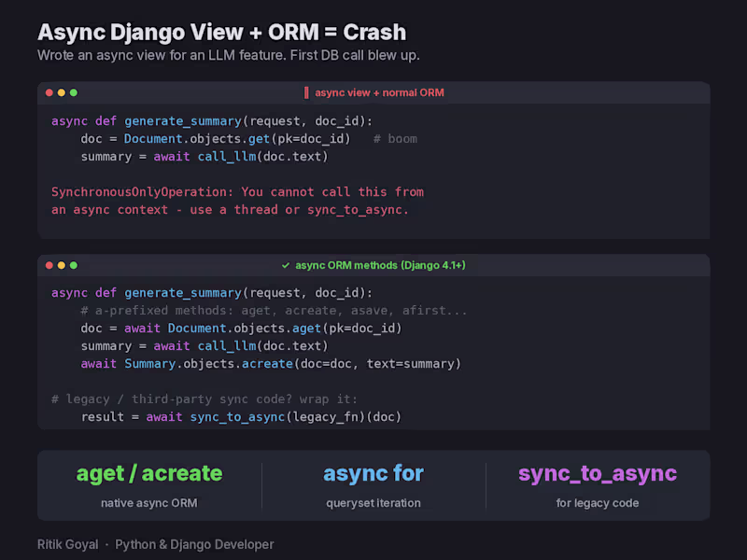Click 'Python & Django Developer' footer text
Viewport: 747px width, 560px height.
coord(194,544)
